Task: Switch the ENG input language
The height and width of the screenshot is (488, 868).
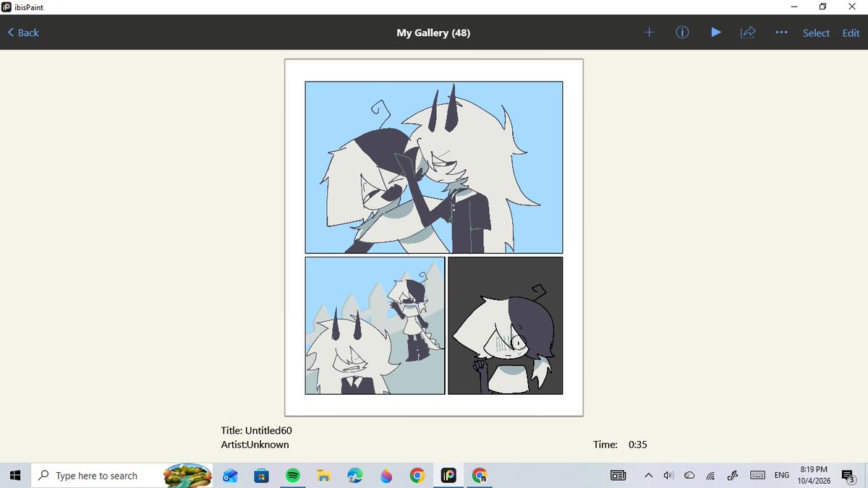Action: 782,476
